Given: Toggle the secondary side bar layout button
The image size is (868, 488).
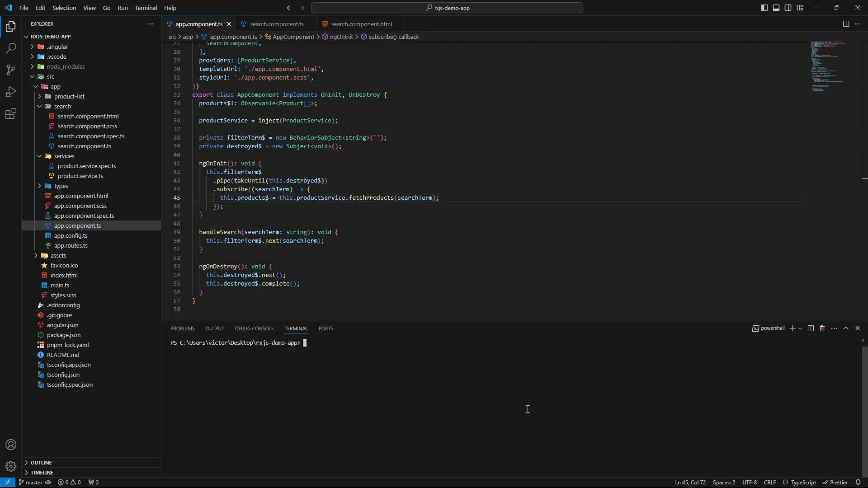Looking at the screenshot, I should 788,8.
